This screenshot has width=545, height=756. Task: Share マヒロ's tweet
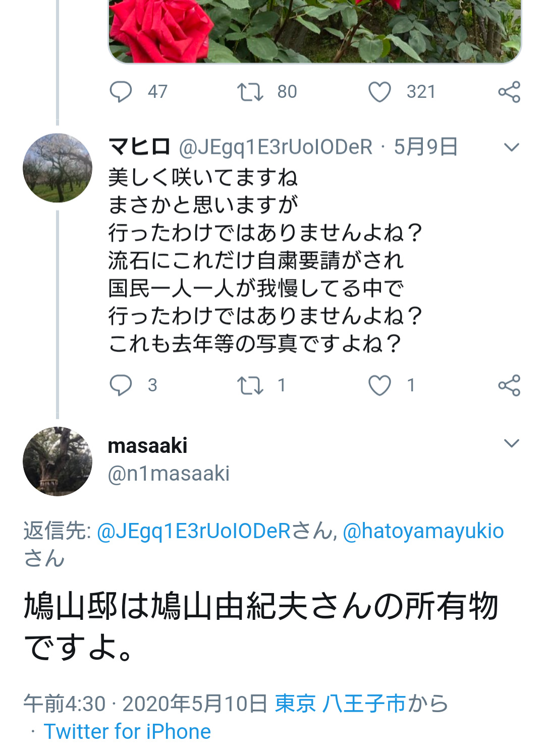pos(509,385)
